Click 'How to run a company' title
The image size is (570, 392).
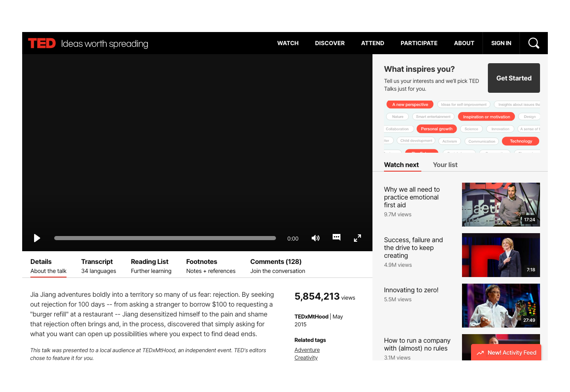click(x=417, y=344)
